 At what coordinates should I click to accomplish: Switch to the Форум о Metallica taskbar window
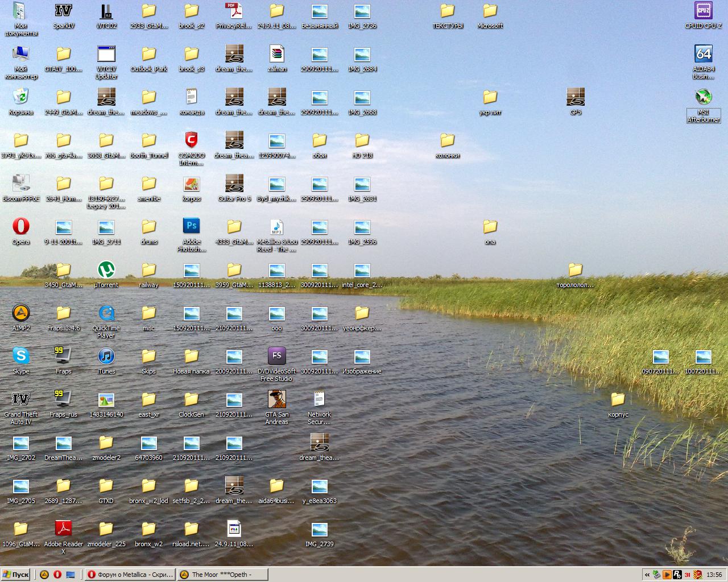pos(130,575)
